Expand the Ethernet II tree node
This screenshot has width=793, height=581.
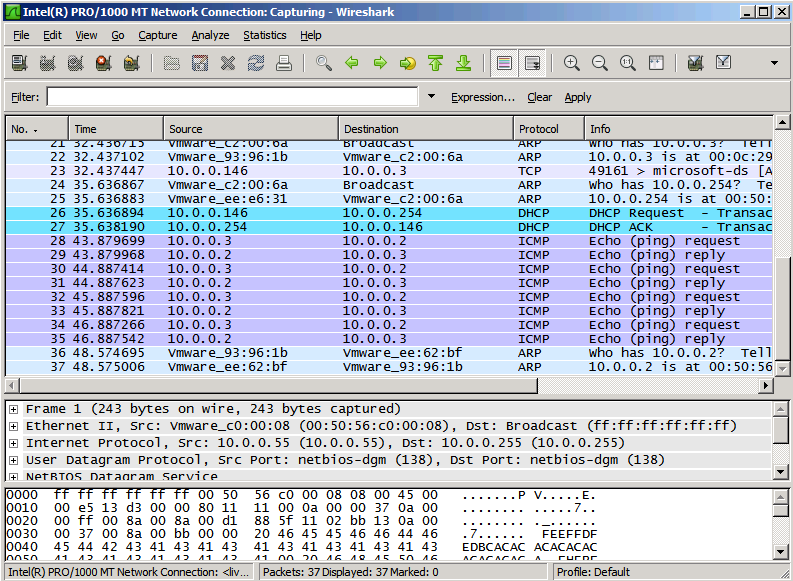(x=13, y=425)
